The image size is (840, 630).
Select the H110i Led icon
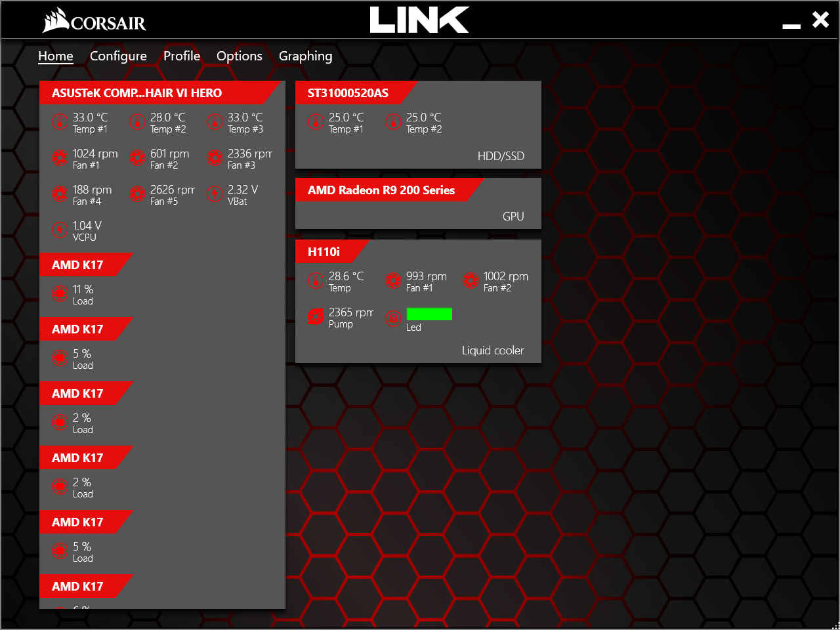point(393,319)
